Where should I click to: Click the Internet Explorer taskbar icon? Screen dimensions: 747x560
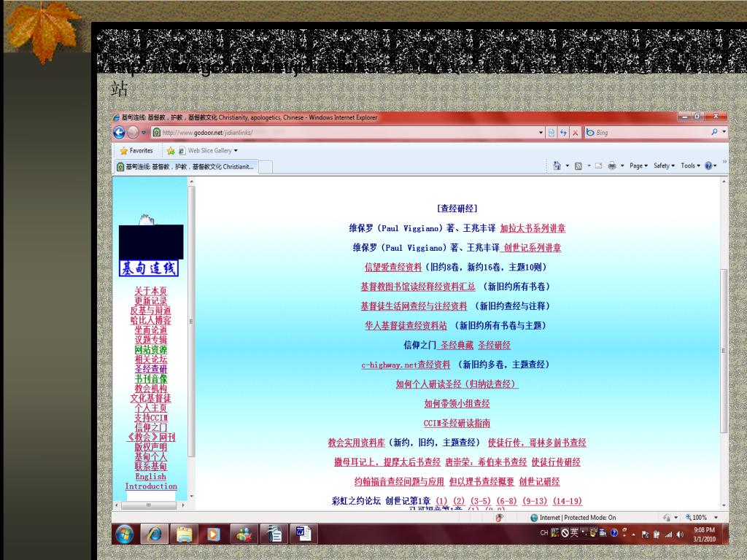155,534
